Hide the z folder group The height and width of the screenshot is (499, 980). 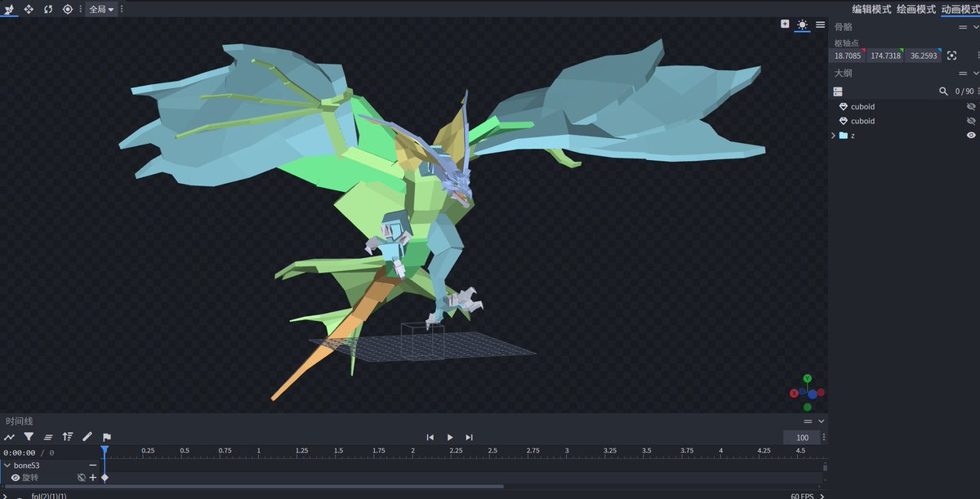click(971, 136)
